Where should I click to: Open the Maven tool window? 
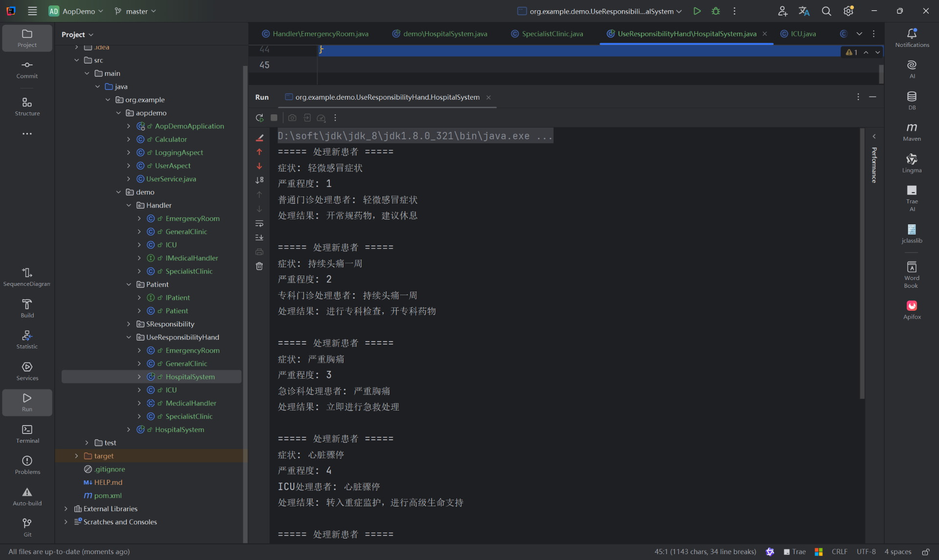912,131
